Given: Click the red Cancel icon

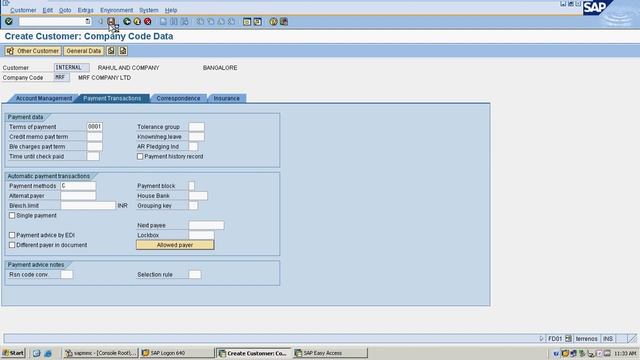Looking at the screenshot, I should 148,21.
